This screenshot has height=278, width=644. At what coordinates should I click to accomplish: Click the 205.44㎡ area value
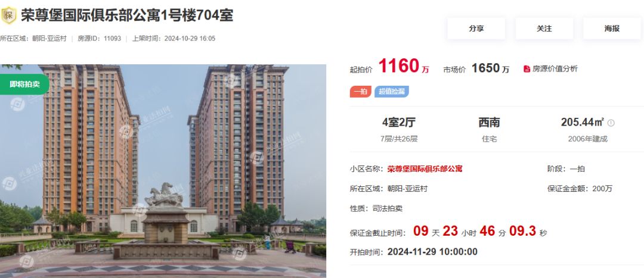click(x=583, y=122)
